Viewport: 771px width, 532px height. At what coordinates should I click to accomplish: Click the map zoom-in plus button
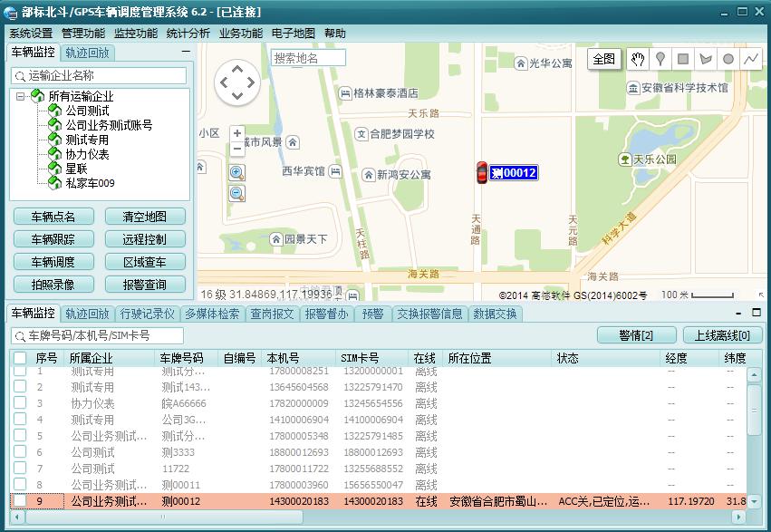click(237, 133)
